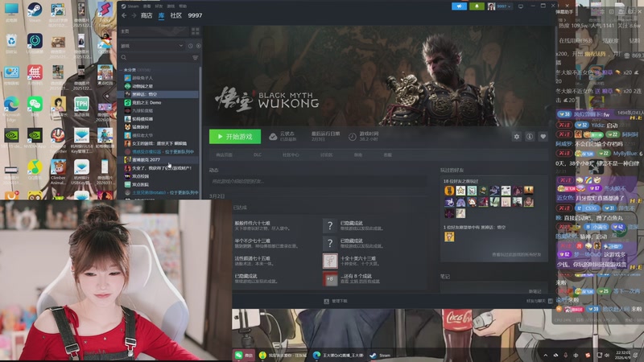Open the Steam desktop shortcut

tap(35, 12)
